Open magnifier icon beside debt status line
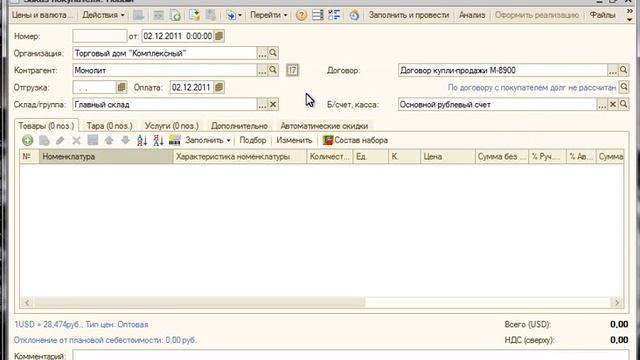640x360 pixels. (x=624, y=87)
